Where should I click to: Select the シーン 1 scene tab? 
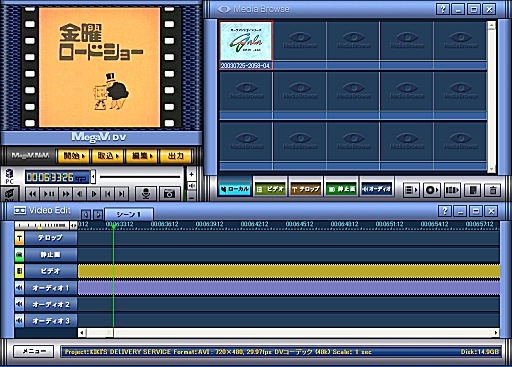(x=129, y=214)
